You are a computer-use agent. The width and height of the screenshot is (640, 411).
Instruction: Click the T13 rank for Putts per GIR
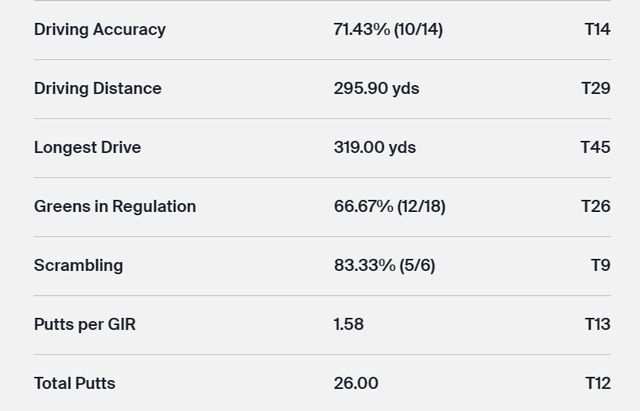597,324
